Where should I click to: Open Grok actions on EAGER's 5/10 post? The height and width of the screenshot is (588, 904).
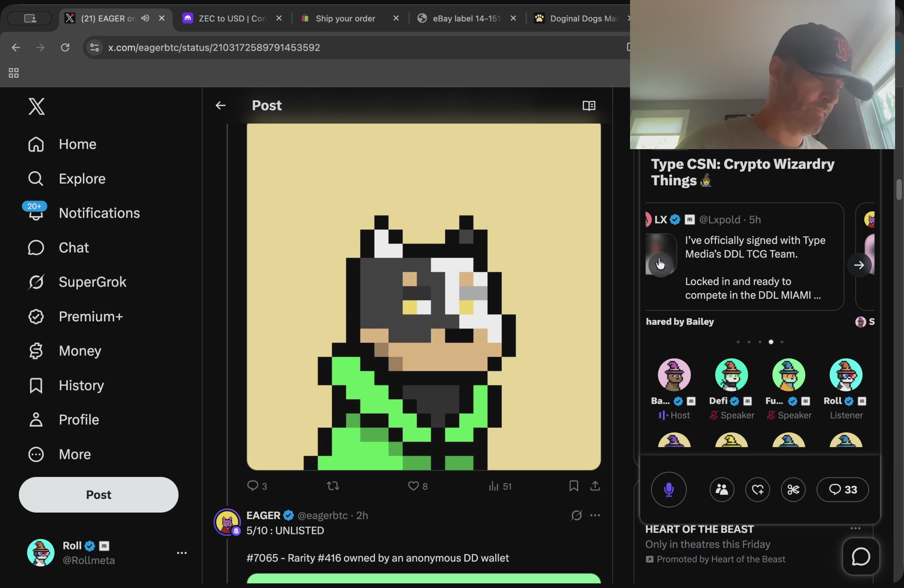576,515
